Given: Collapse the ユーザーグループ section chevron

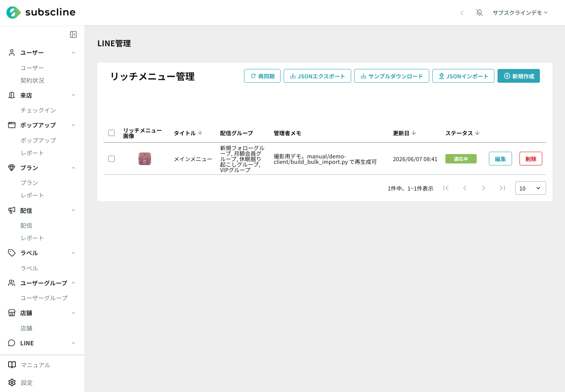Looking at the screenshot, I should 73,283.
